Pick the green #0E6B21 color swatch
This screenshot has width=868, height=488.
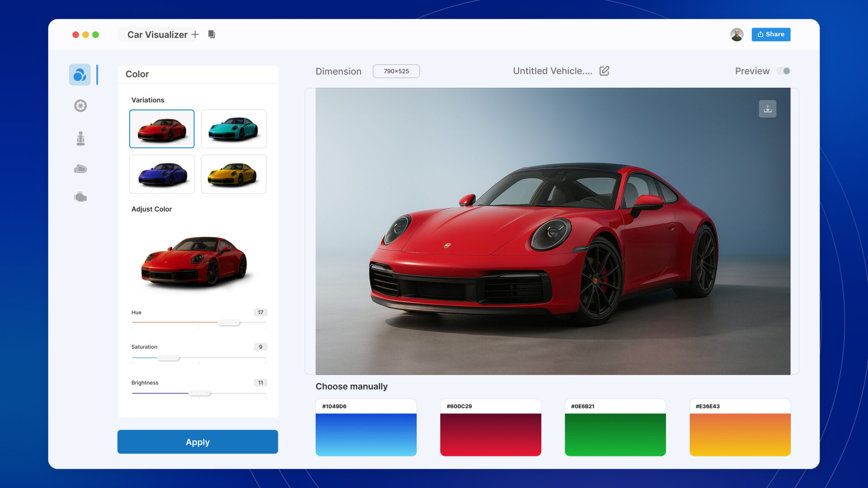point(615,428)
